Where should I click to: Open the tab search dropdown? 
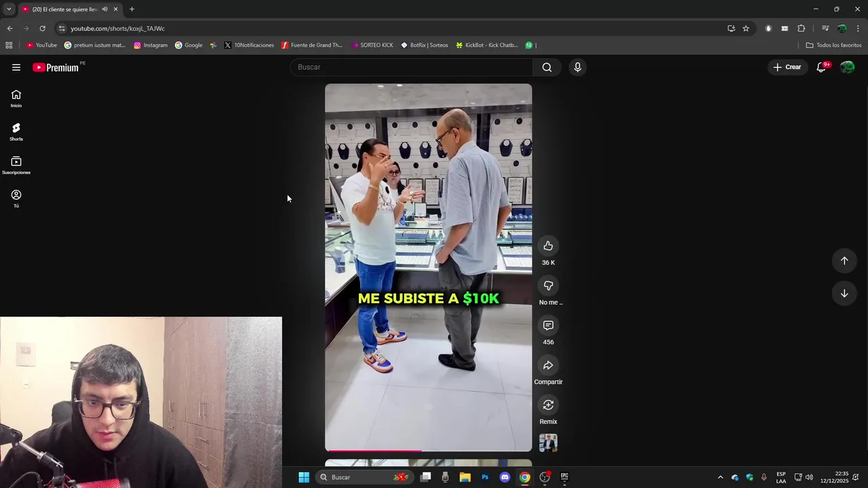(8, 9)
